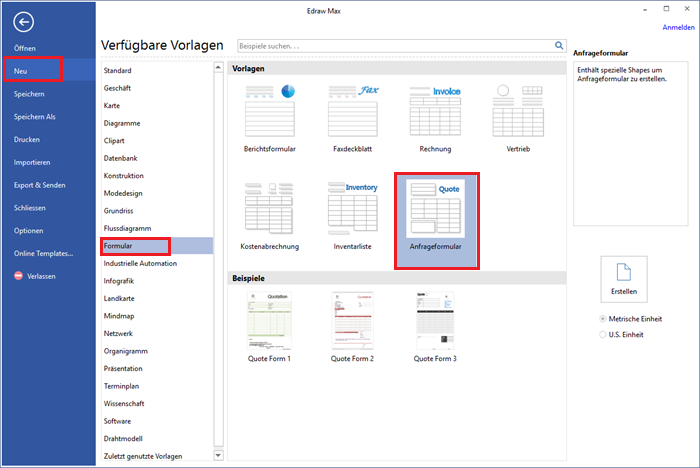
Task: Open the Quote Form 1 example
Action: [270, 326]
